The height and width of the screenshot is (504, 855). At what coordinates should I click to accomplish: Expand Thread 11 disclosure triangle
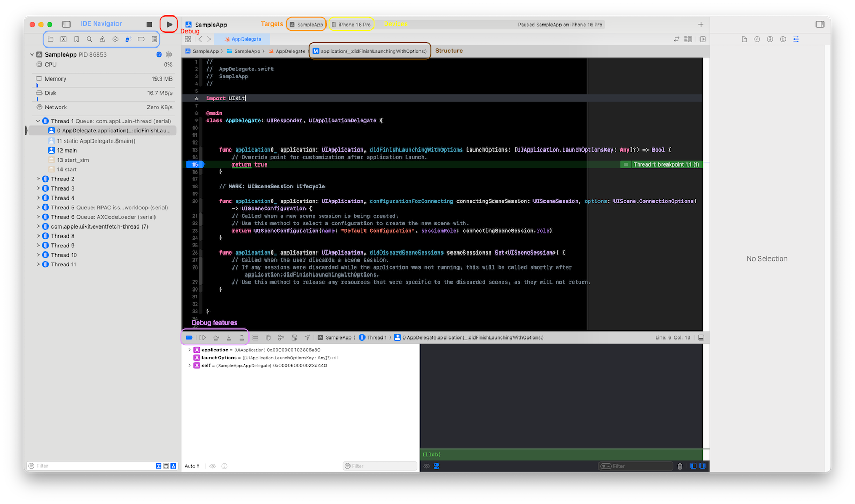coord(38,265)
